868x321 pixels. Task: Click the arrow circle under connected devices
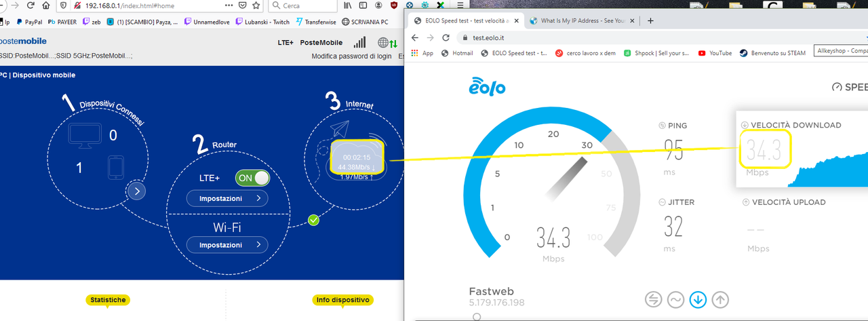(136, 192)
